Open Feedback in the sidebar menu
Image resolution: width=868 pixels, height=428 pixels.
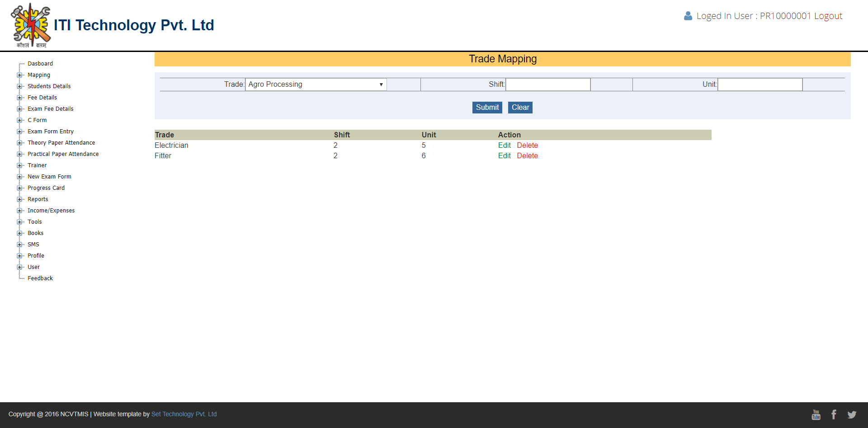[x=40, y=278]
